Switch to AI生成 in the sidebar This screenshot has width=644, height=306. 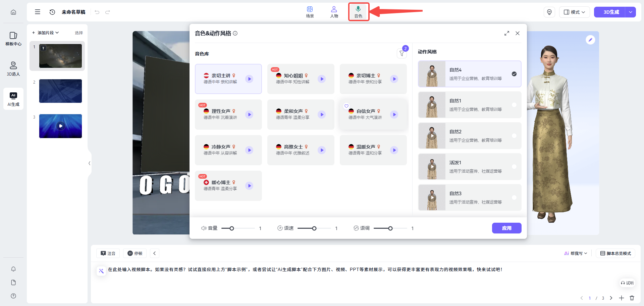[13, 99]
